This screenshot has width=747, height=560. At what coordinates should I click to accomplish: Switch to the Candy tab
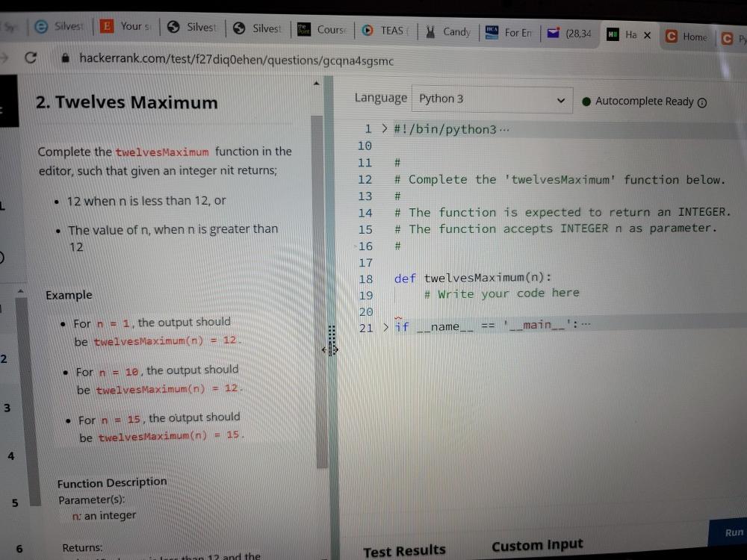pyautogui.click(x=447, y=32)
